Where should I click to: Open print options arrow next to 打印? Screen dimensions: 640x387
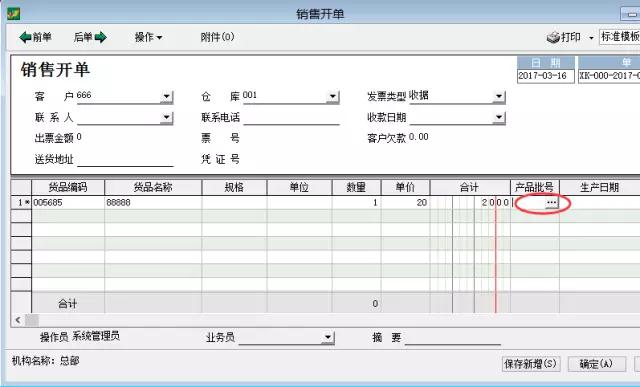click(591, 38)
